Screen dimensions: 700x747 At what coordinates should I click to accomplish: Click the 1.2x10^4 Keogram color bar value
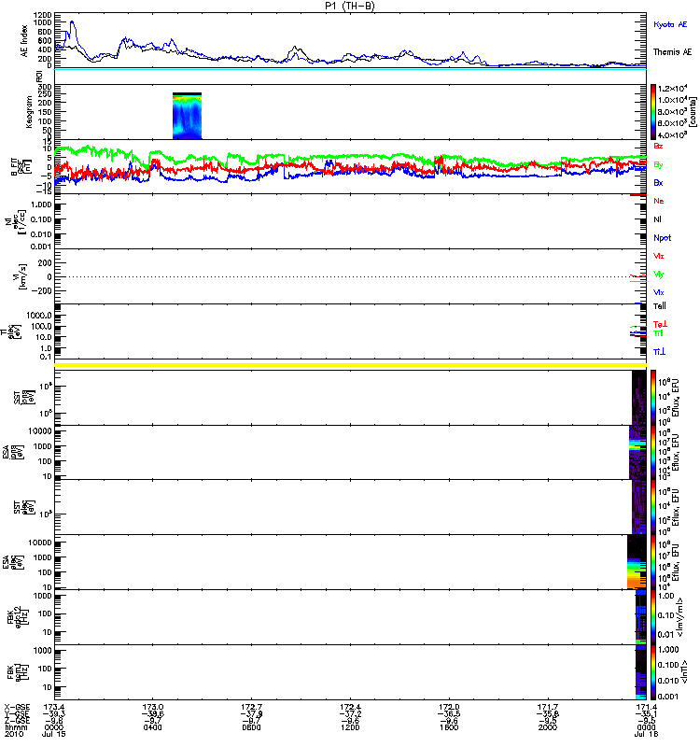(672, 88)
